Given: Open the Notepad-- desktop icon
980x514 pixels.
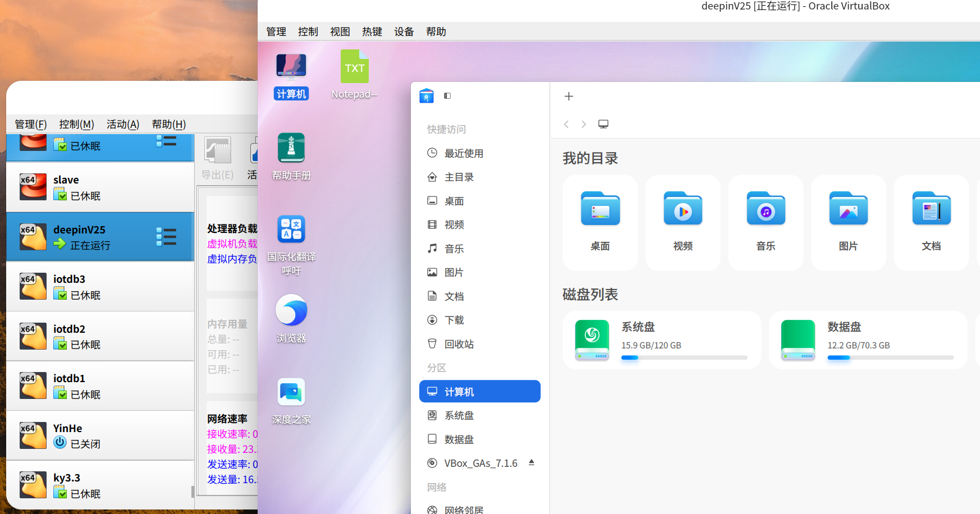Looking at the screenshot, I should 354,75.
